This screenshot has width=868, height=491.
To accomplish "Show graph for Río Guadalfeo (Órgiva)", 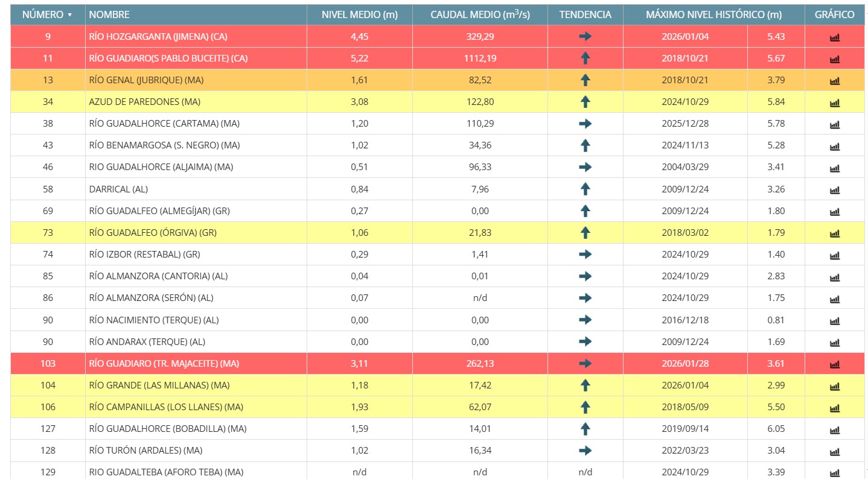I will (x=834, y=233).
